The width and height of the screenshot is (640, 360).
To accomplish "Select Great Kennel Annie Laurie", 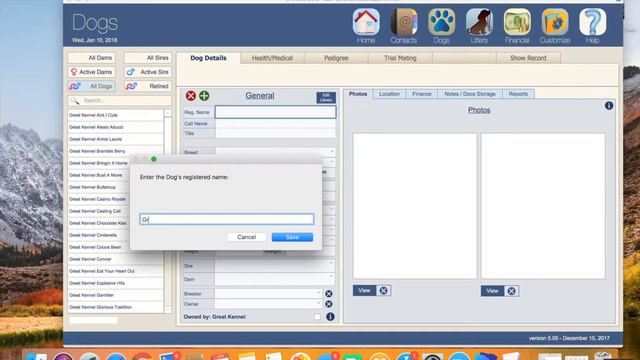I will [116, 139].
